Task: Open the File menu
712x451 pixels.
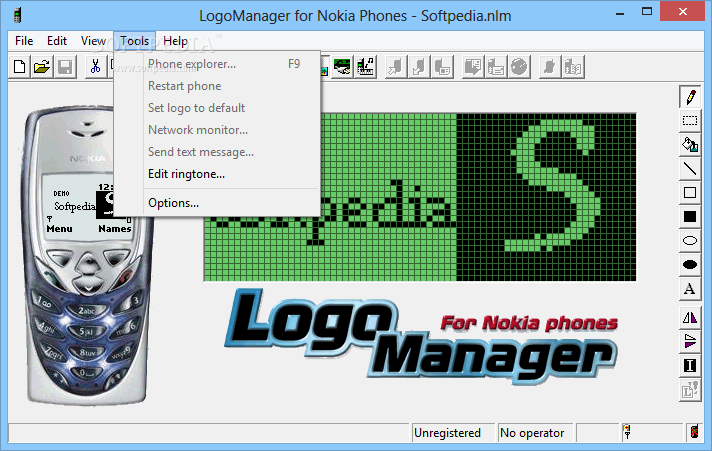Action: click(x=24, y=41)
